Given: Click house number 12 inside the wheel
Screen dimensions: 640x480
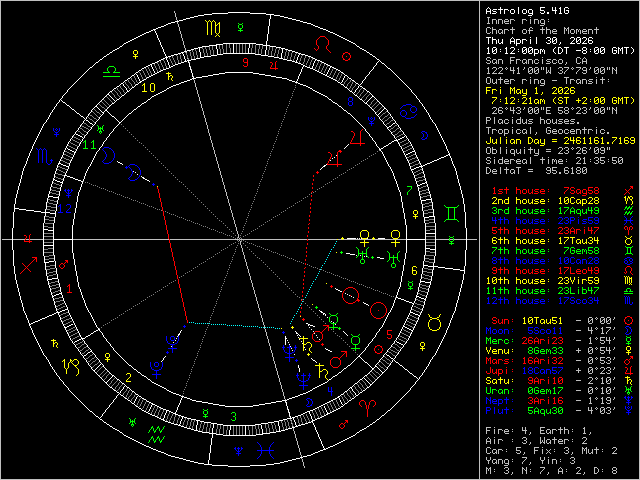Looking at the screenshot, I should click(64, 209).
